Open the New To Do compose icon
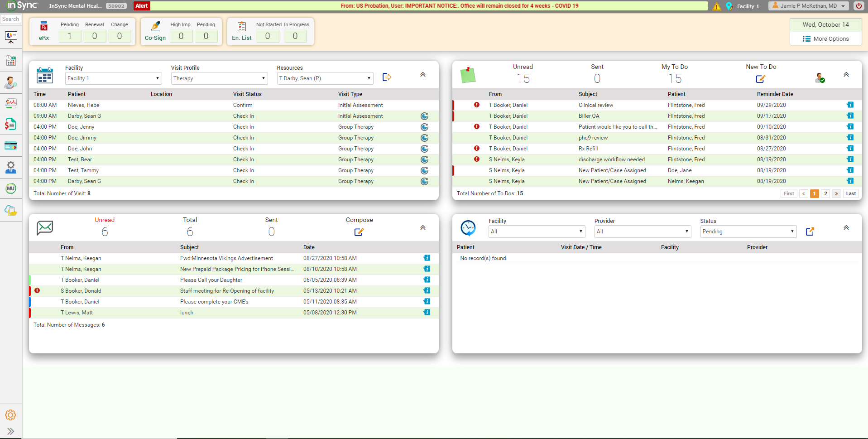868x439 pixels. pyautogui.click(x=761, y=78)
